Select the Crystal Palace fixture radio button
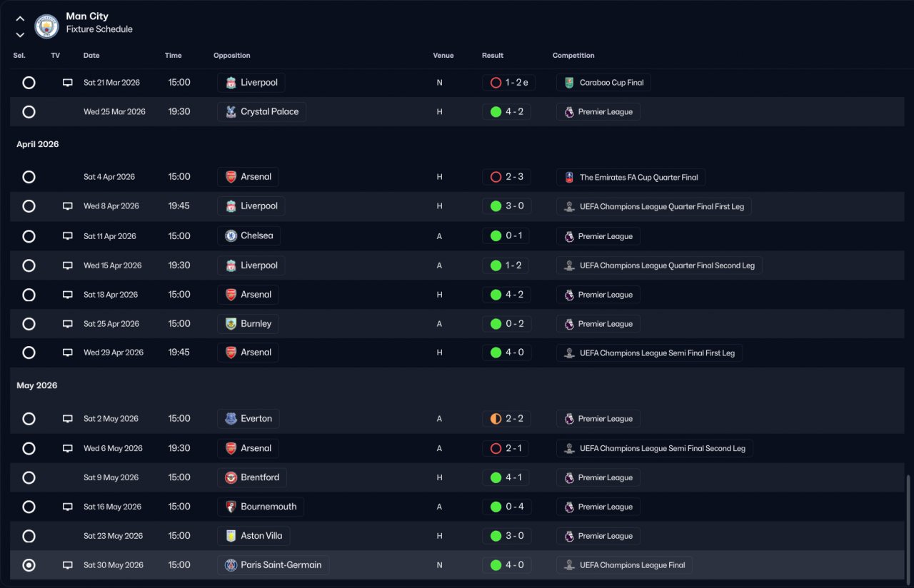Viewport: 914px width, 588px height. pyautogui.click(x=29, y=112)
